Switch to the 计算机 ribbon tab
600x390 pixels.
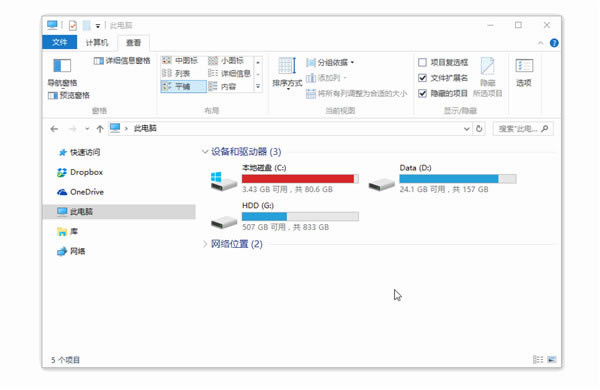coord(97,42)
